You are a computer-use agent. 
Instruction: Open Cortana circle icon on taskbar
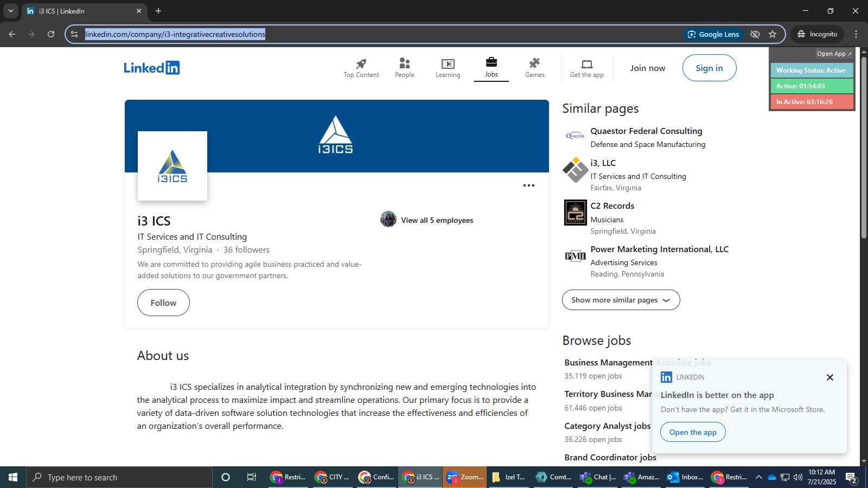(x=226, y=477)
